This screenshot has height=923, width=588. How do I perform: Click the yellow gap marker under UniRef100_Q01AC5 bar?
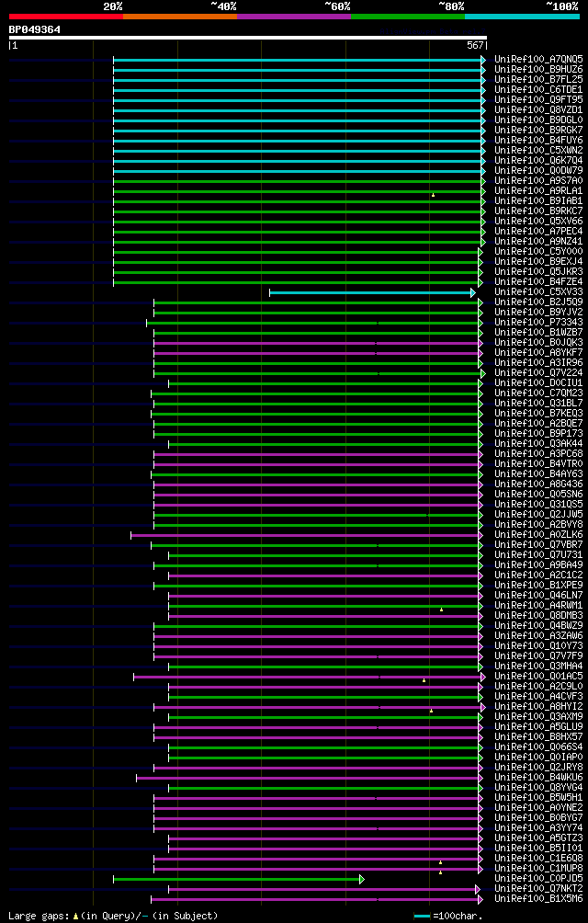(424, 680)
